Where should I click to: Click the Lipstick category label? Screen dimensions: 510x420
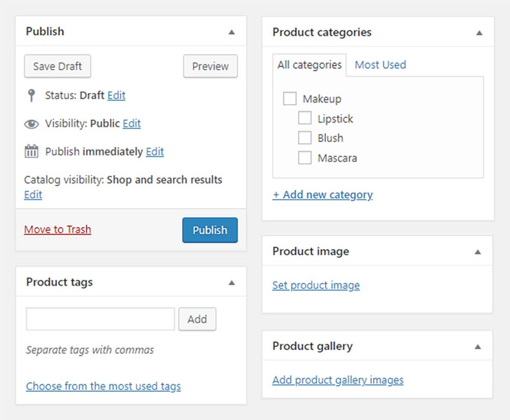(336, 119)
